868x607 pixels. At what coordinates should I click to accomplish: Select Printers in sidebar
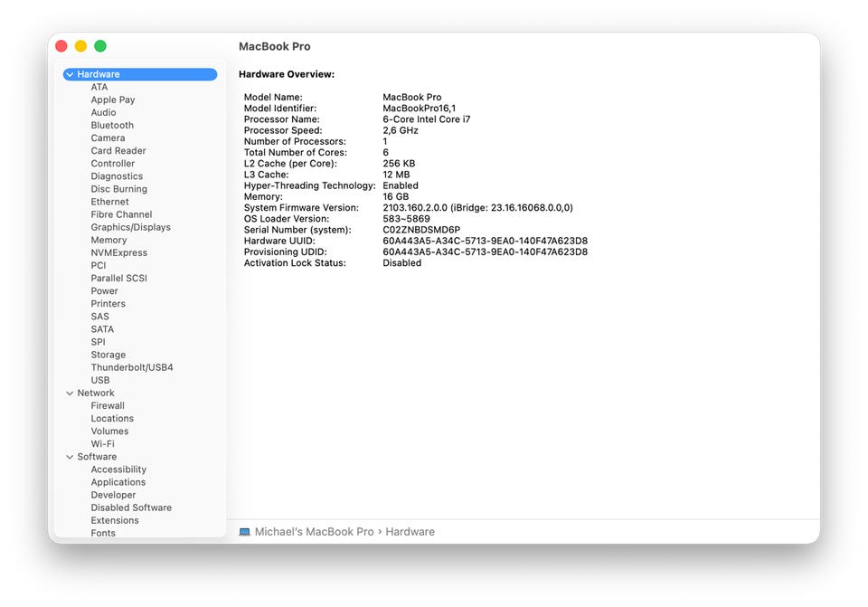coord(108,304)
